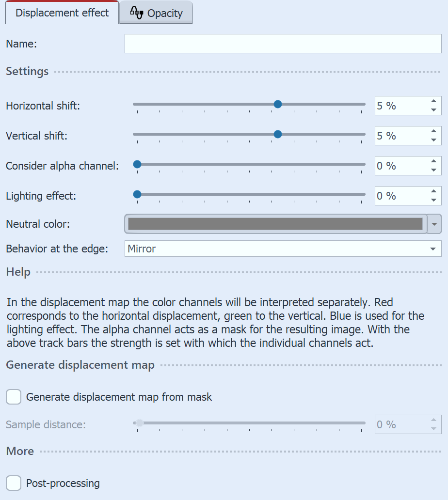Enable Generate displacement map from mask

[x=14, y=397]
